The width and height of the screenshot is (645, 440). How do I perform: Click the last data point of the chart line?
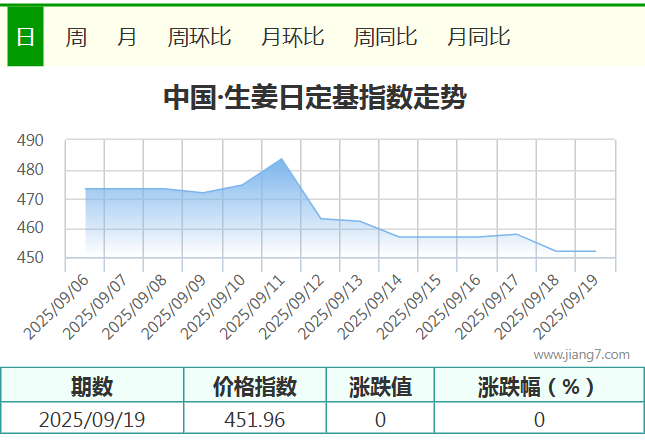(595, 251)
